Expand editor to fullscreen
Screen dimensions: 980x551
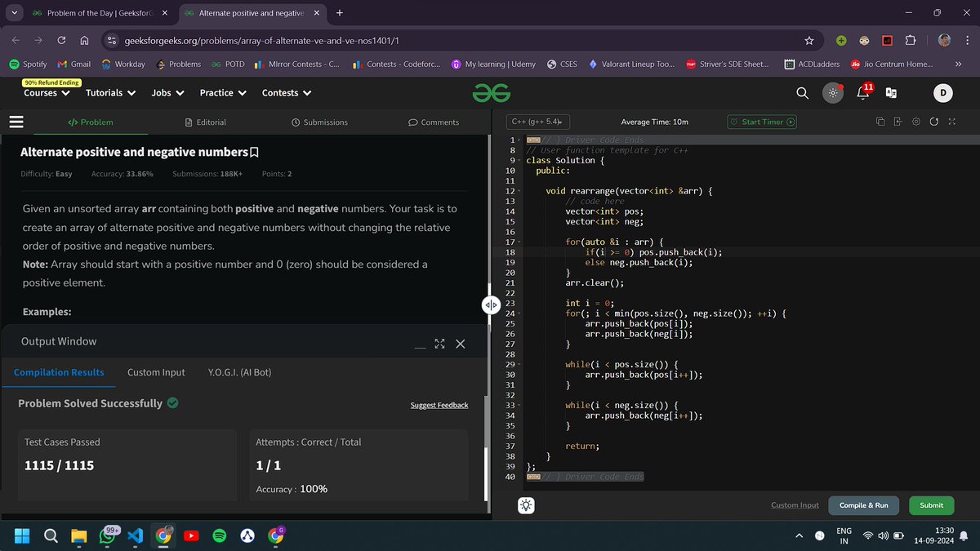tap(951, 122)
